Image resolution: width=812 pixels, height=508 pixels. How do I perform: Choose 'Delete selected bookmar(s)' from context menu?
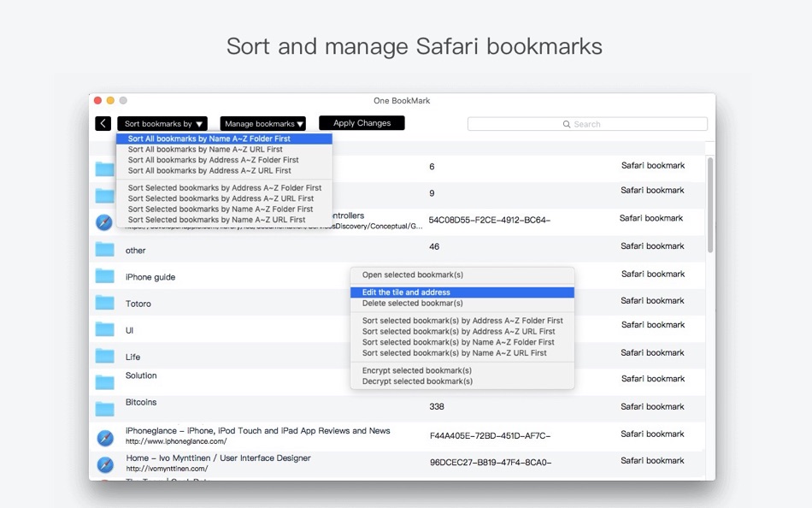[462, 304]
